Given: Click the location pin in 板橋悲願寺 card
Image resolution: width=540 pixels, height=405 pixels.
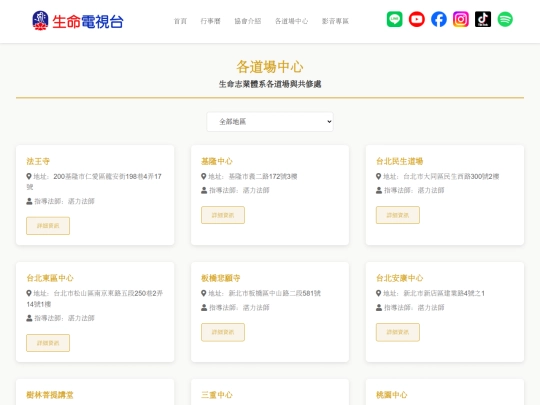Looking at the screenshot, I should 204,293.
